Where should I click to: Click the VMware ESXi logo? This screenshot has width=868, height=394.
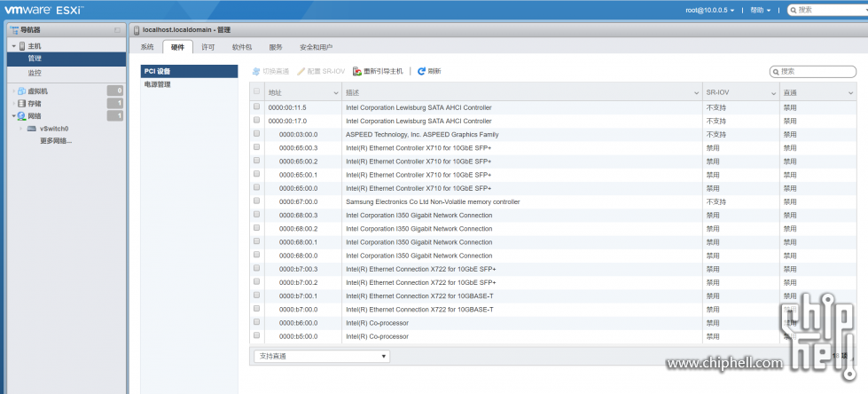point(44,10)
